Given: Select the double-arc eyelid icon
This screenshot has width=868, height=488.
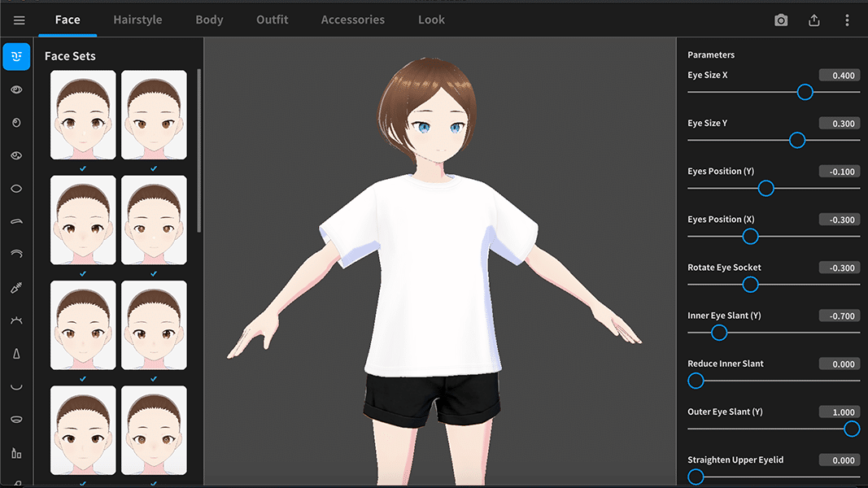Looking at the screenshot, I should pos(16,254).
